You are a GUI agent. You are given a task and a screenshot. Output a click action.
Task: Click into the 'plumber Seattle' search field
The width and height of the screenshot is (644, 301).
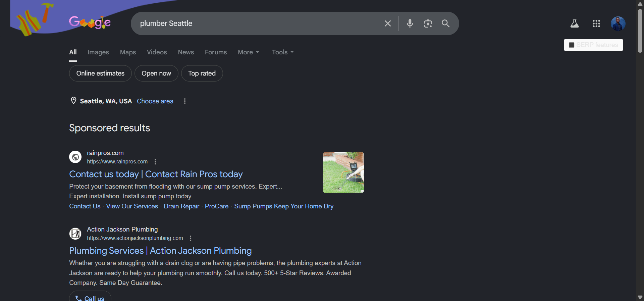(258, 23)
